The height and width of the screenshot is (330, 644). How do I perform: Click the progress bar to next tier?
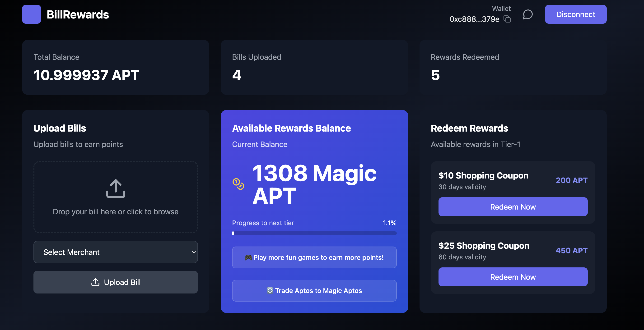[314, 233]
